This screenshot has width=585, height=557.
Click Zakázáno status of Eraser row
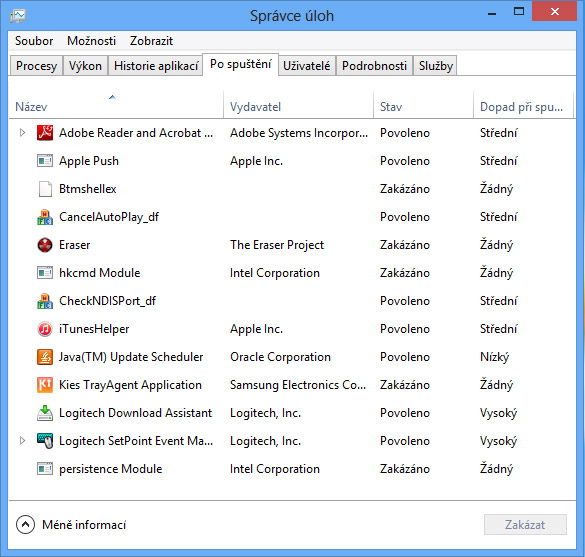coord(405,245)
